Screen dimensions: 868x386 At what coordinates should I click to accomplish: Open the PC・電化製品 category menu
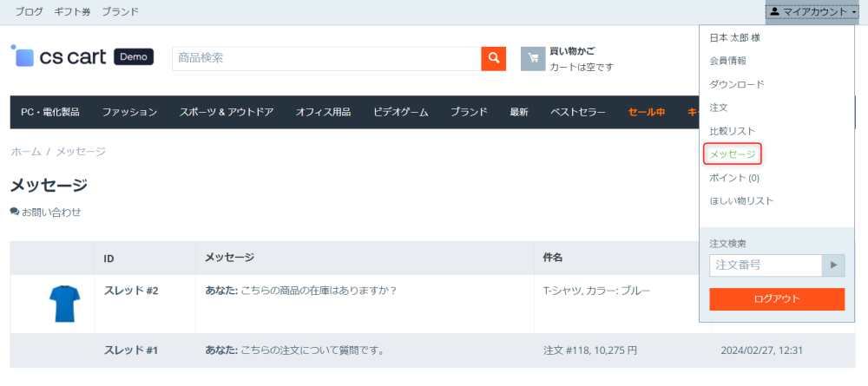click(x=50, y=112)
